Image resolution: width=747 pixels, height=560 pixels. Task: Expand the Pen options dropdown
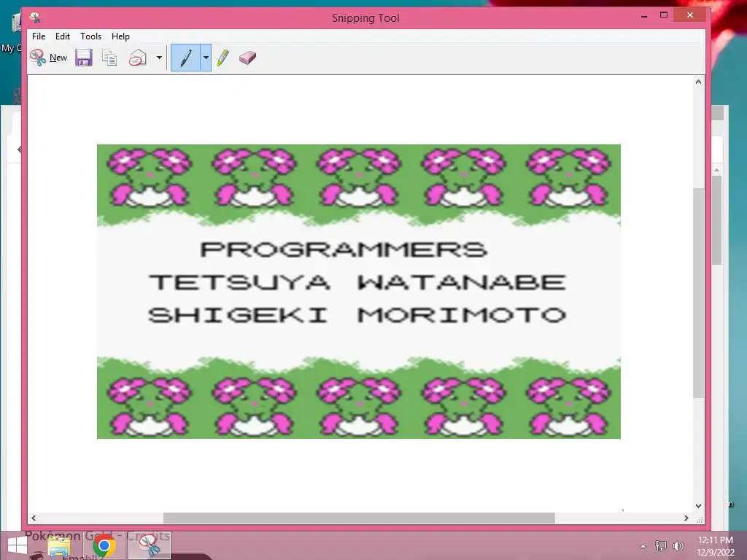tap(206, 58)
